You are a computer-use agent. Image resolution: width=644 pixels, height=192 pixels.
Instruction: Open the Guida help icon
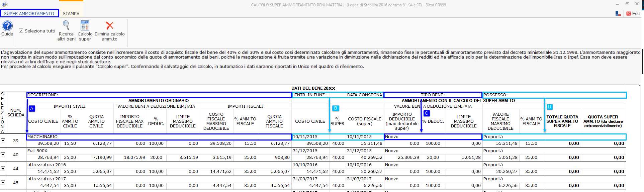click(x=7, y=26)
